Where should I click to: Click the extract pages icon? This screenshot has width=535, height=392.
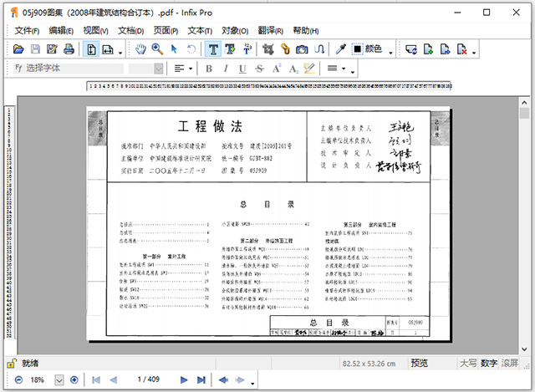click(x=445, y=49)
